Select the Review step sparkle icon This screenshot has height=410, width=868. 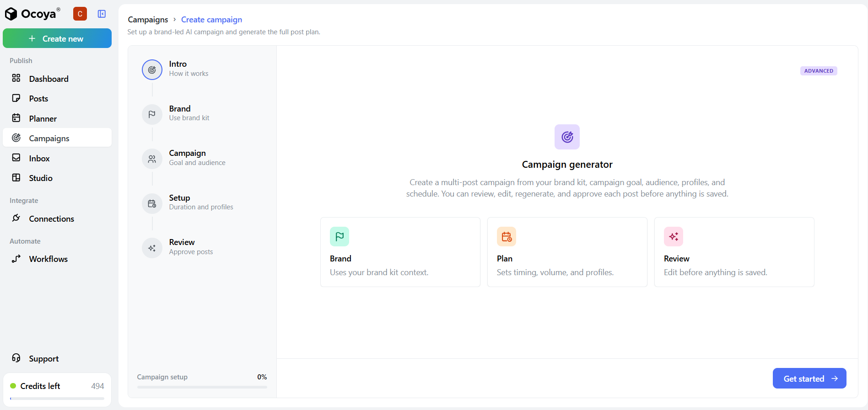point(152,248)
